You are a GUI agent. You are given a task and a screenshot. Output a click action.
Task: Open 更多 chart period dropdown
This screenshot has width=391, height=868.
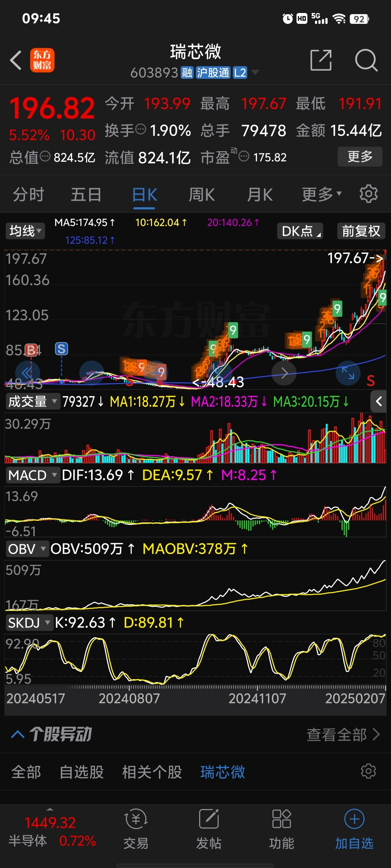pyautogui.click(x=321, y=194)
